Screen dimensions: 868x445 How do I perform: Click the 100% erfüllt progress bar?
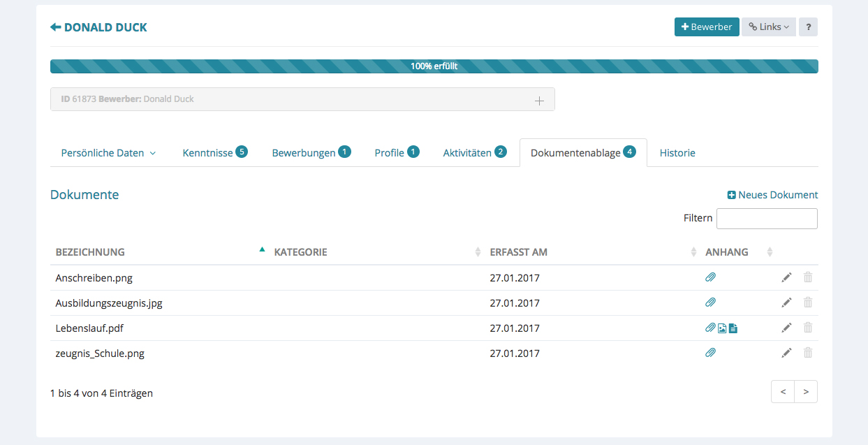point(434,66)
